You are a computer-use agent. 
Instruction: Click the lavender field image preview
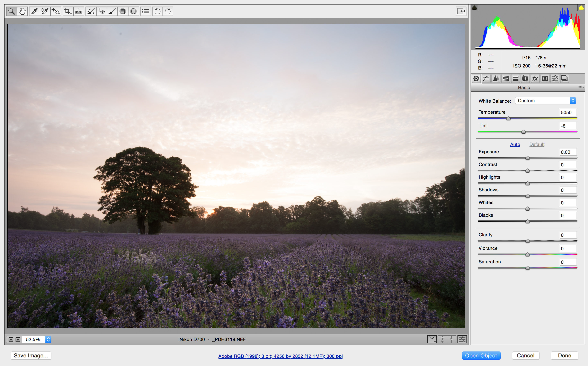pyautogui.click(x=236, y=176)
